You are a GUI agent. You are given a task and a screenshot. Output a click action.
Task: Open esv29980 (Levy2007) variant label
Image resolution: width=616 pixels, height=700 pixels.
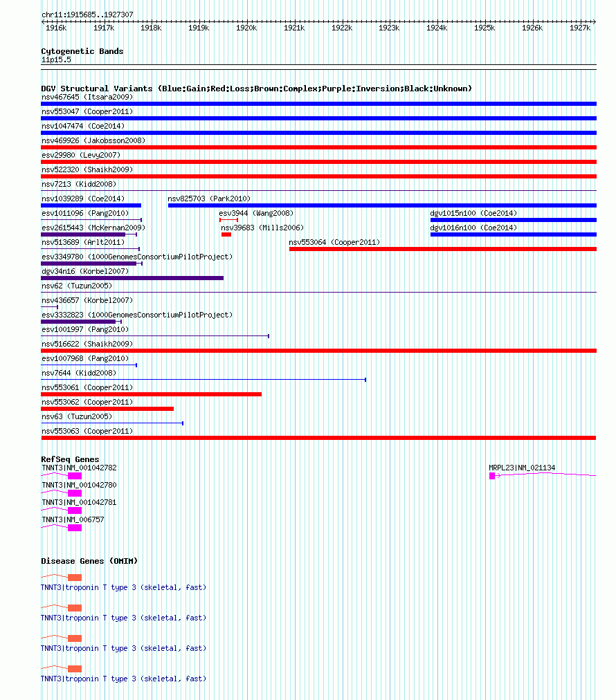(x=81, y=155)
